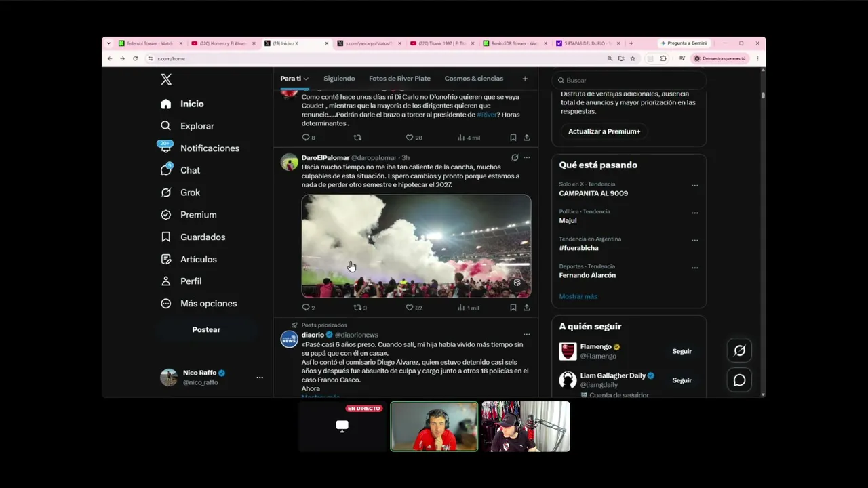Click Mostrar más under trends
This screenshot has height=488, width=868.
coord(578,296)
